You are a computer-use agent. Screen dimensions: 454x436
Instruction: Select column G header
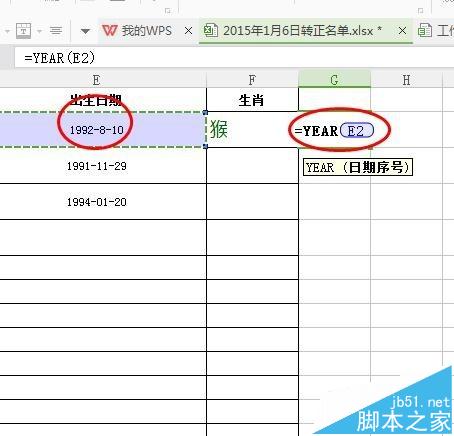pyautogui.click(x=334, y=80)
